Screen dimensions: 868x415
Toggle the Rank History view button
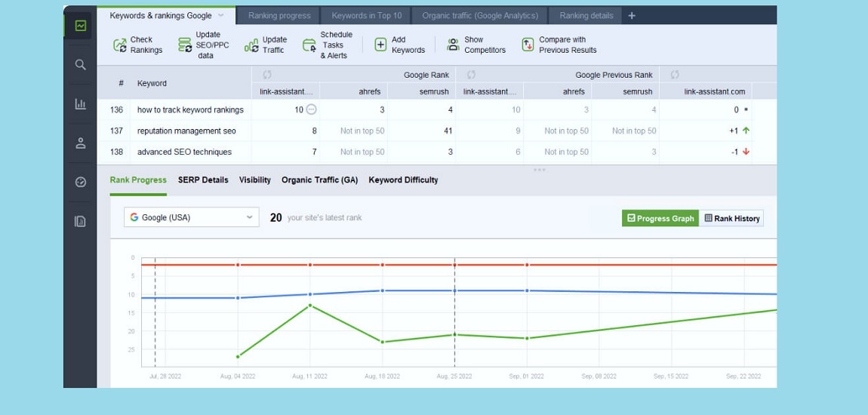click(731, 218)
